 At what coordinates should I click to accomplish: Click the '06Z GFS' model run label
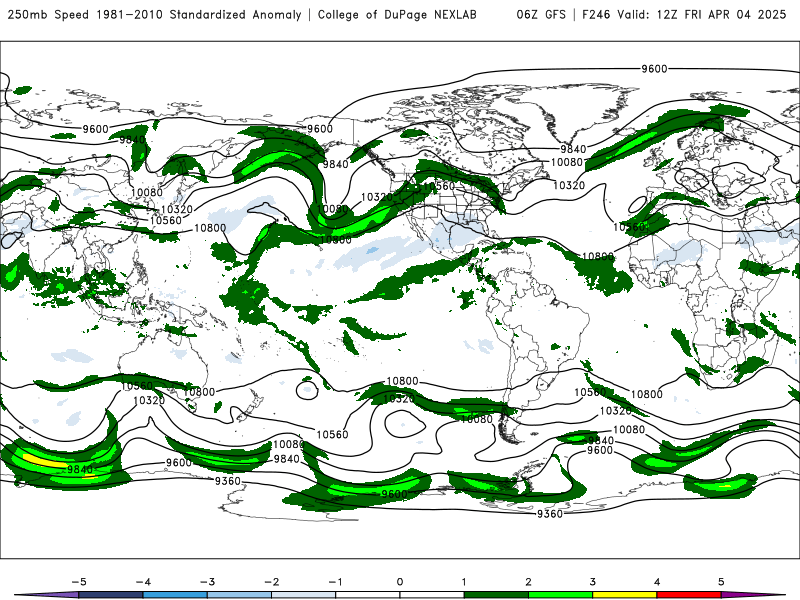(541, 14)
